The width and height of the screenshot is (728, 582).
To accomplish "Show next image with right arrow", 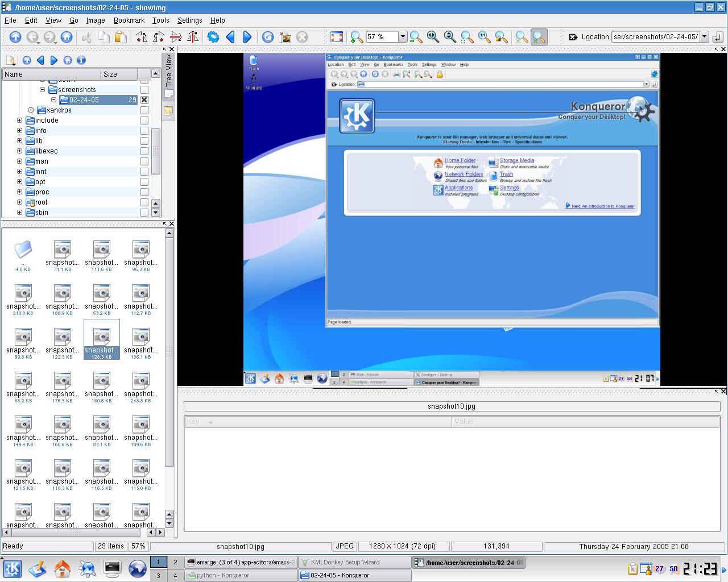I will click(x=247, y=37).
